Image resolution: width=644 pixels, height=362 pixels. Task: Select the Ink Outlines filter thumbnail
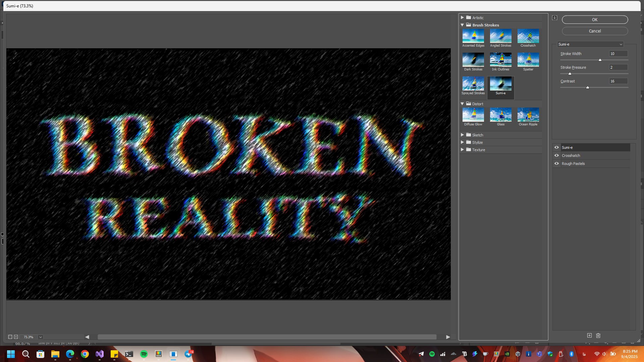click(x=500, y=60)
